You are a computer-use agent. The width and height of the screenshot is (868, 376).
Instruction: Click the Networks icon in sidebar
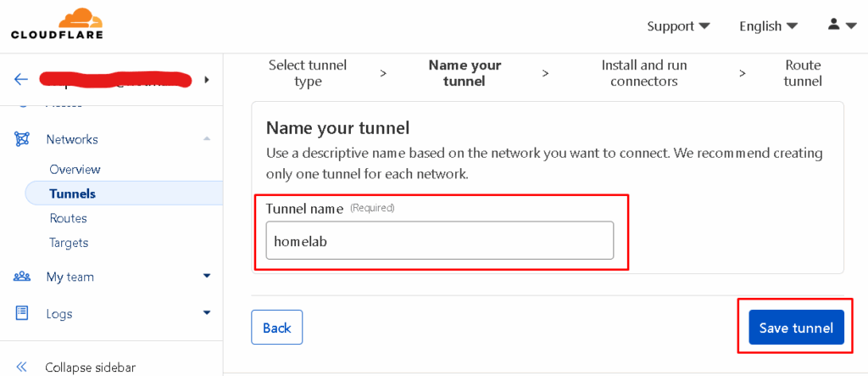pos(21,139)
